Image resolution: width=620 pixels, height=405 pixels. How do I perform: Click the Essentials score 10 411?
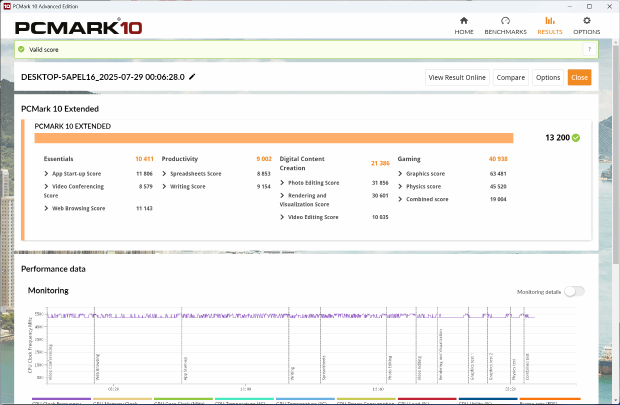click(x=144, y=159)
